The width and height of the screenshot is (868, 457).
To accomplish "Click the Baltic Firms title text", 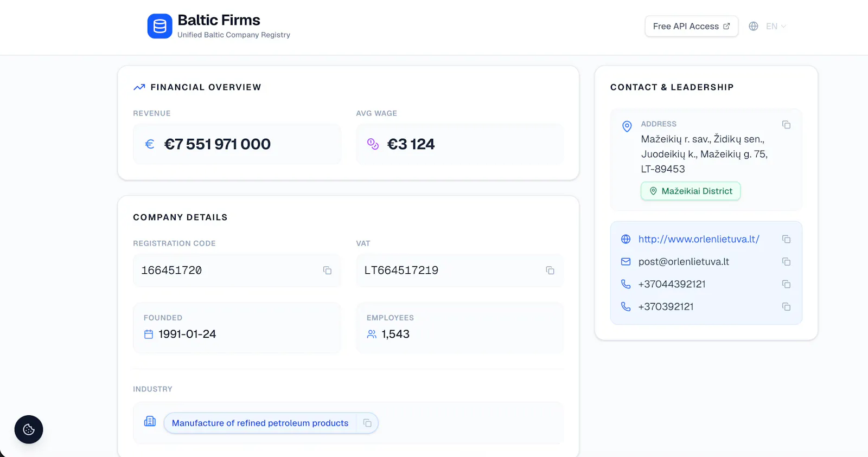I will pos(219,20).
